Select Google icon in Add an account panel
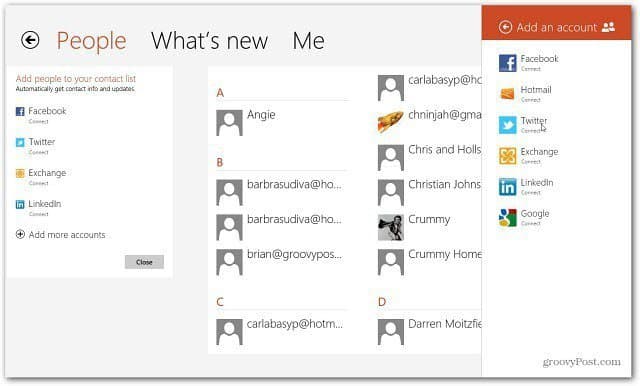This screenshot has width=640, height=386. tap(508, 217)
